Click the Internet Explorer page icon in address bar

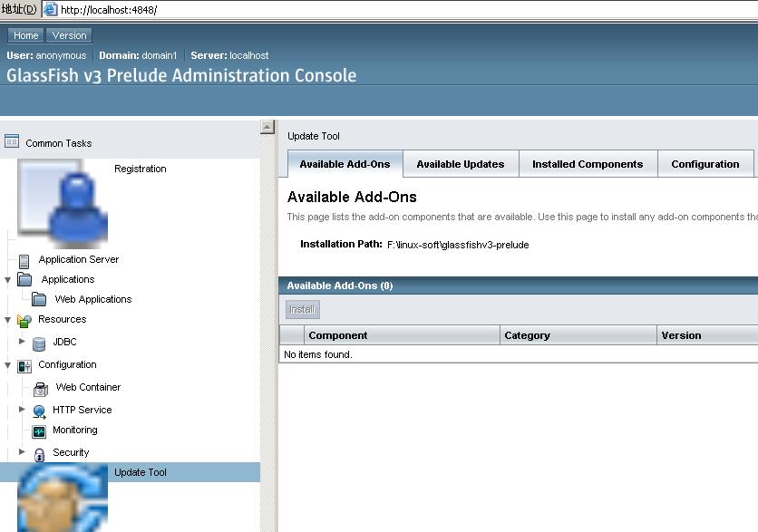coord(51,9)
